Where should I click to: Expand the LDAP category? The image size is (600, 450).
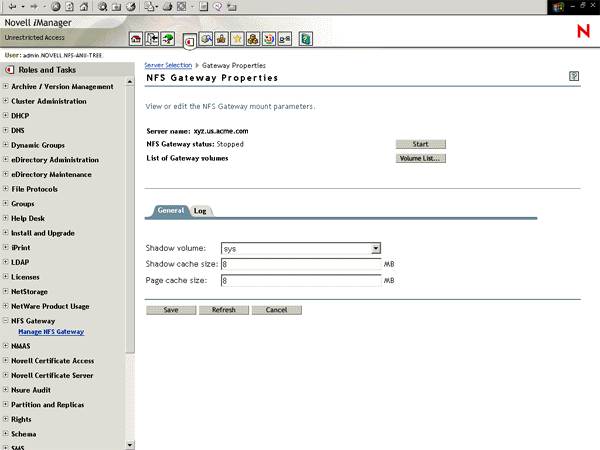tap(5, 262)
